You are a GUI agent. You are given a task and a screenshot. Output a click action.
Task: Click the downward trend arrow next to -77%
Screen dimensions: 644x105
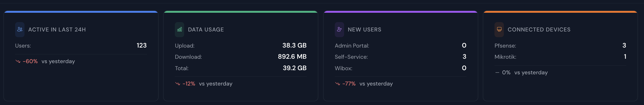click(x=338, y=84)
